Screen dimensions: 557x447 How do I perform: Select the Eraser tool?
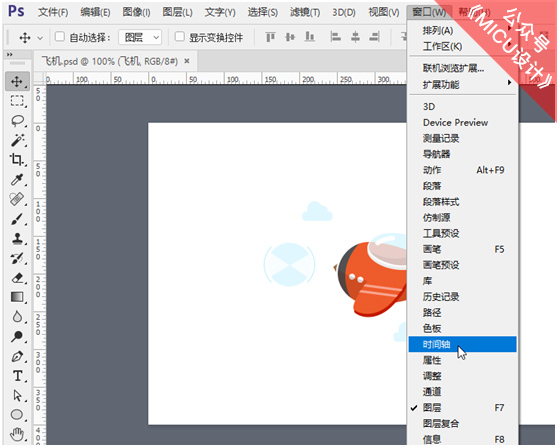click(x=17, y=278)
